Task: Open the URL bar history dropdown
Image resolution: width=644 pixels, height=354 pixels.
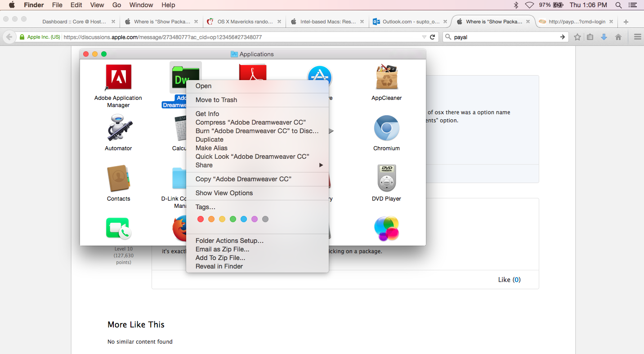Action: coord(424,37)
